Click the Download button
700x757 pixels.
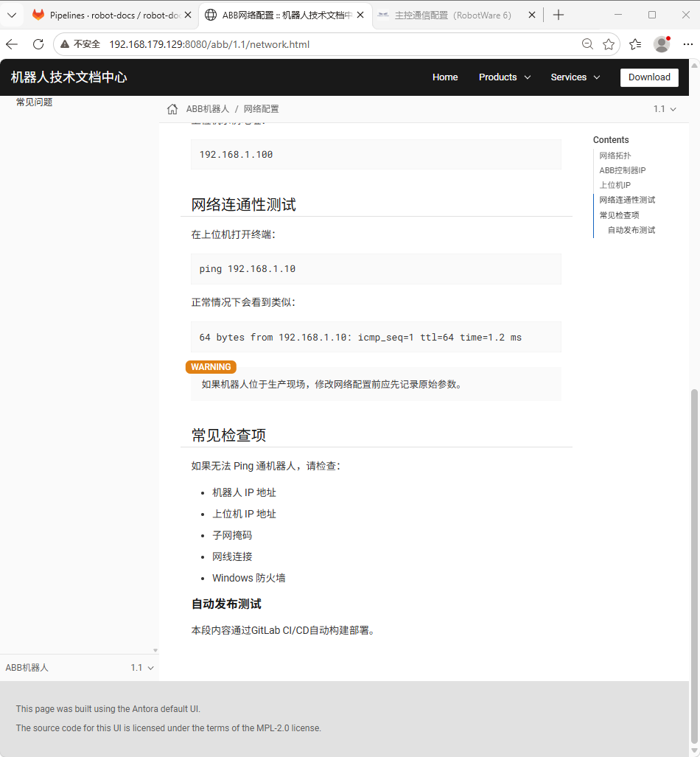click(x=649, y=77)
